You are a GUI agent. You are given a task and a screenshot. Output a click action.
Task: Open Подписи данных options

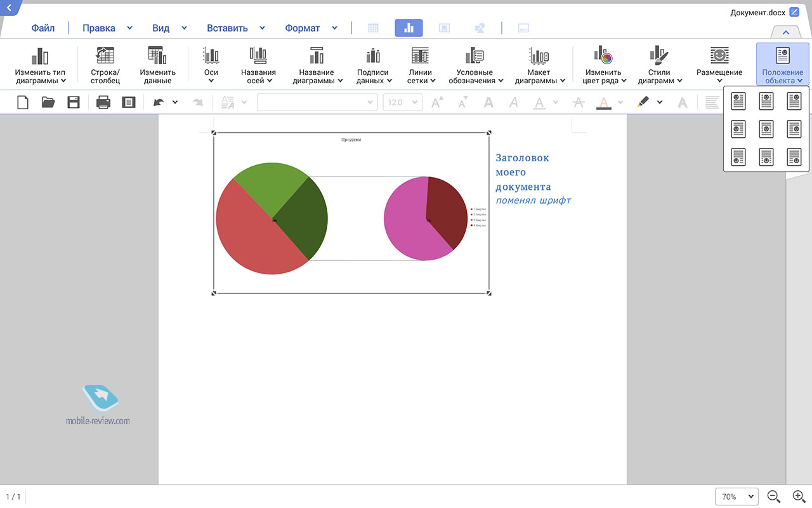[x=372, y=65]
